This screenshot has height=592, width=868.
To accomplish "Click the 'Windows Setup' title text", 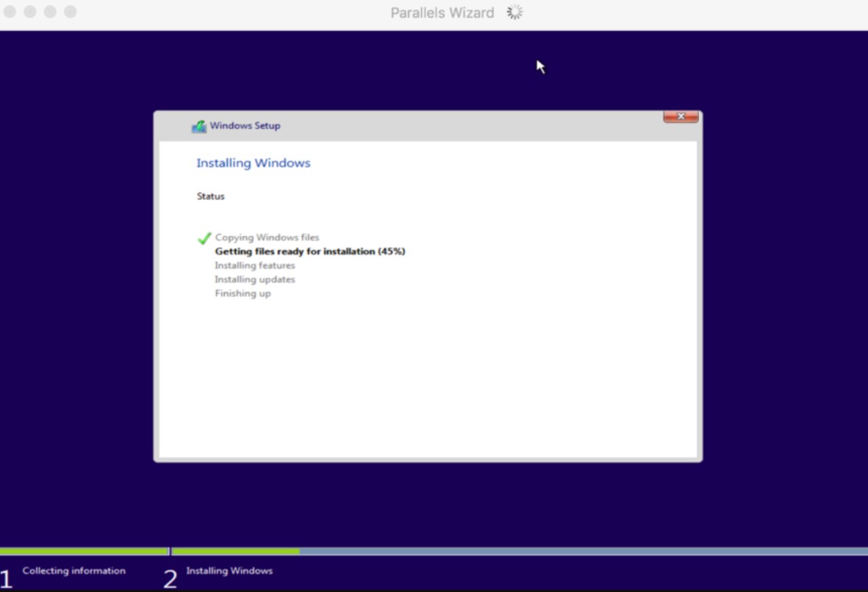I will click(245, 126).
